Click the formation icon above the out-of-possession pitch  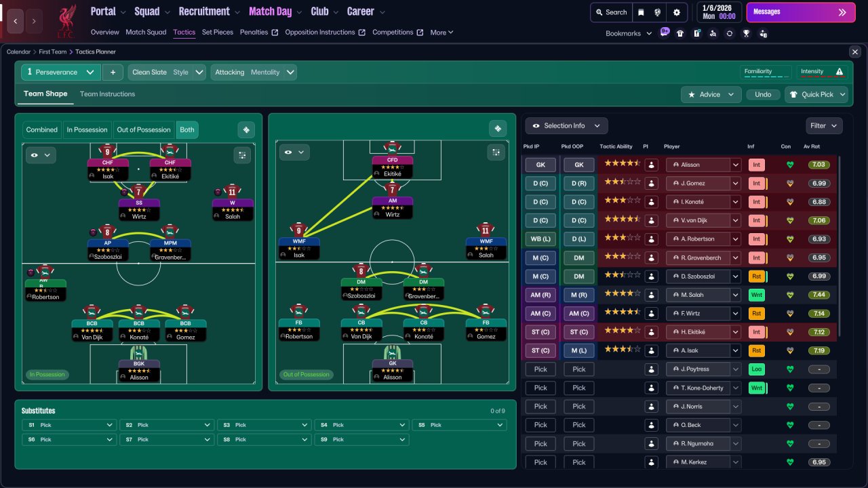point(498,129)
